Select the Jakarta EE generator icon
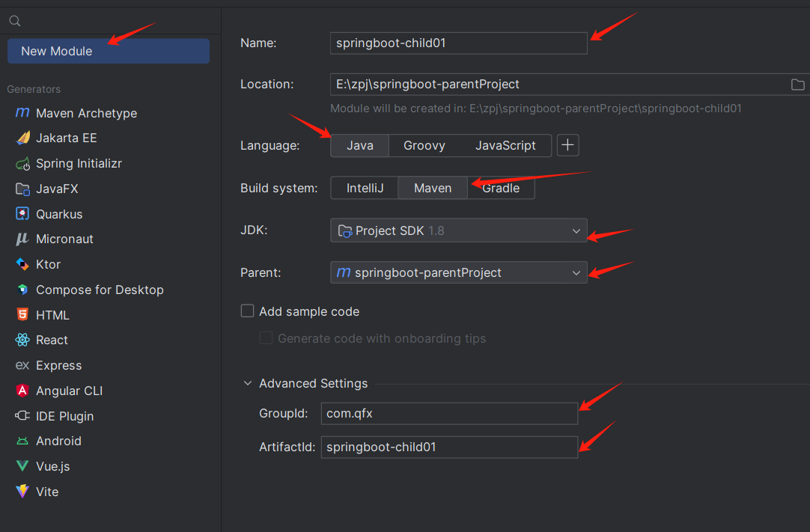This screenshot has height=532, width=810. pyautogui.click(x=22, y=138)
